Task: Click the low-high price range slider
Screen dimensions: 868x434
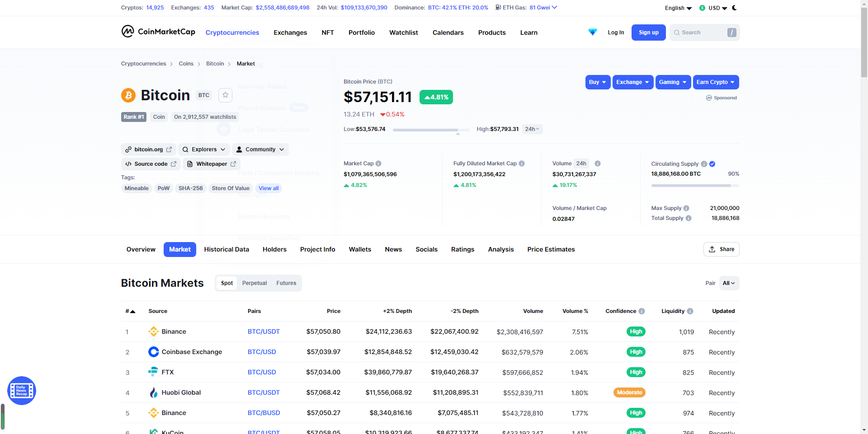Action: click(425, 130)
